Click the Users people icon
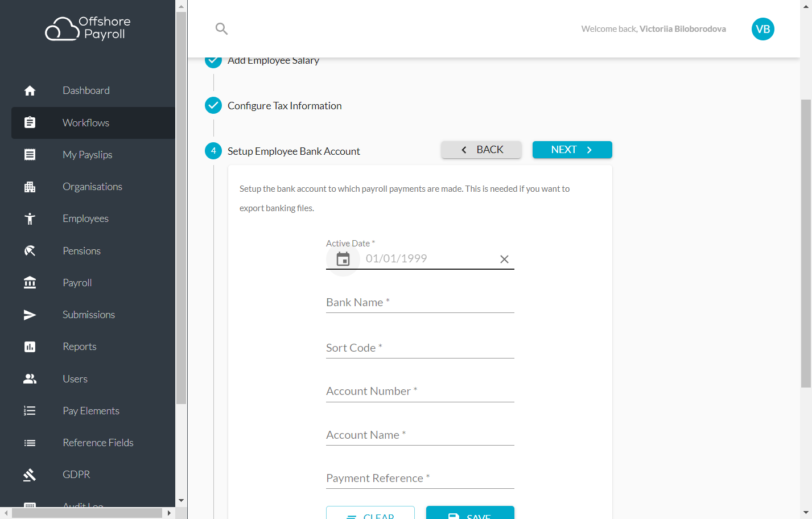 tap(30, 379)
